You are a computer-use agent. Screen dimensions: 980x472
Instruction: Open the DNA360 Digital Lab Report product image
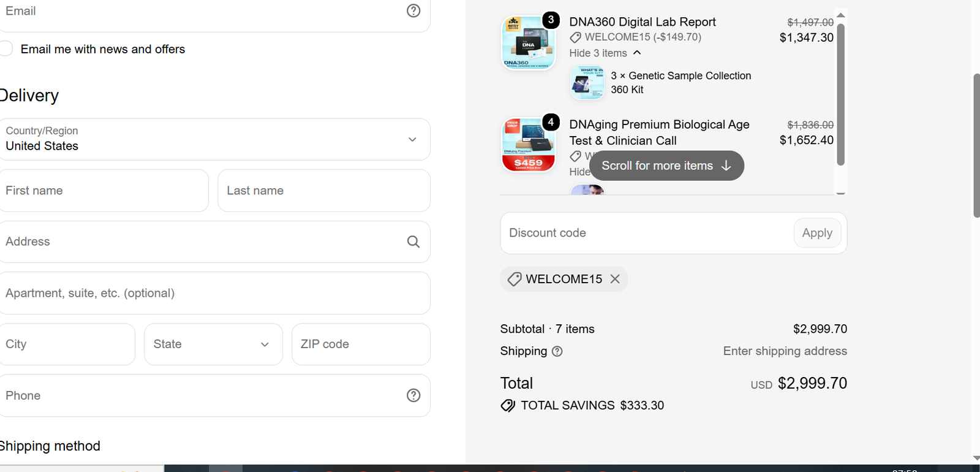pyautogui.click(x=529, y=42)
